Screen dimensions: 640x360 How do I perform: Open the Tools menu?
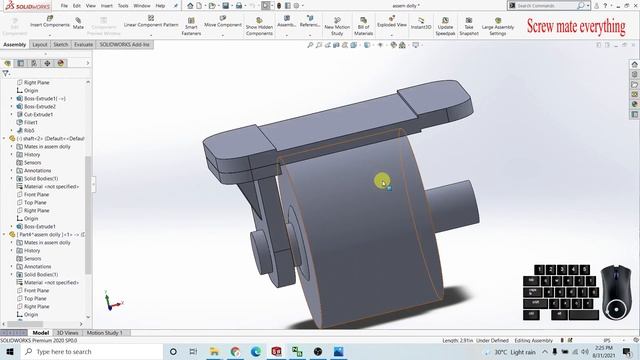123,6
